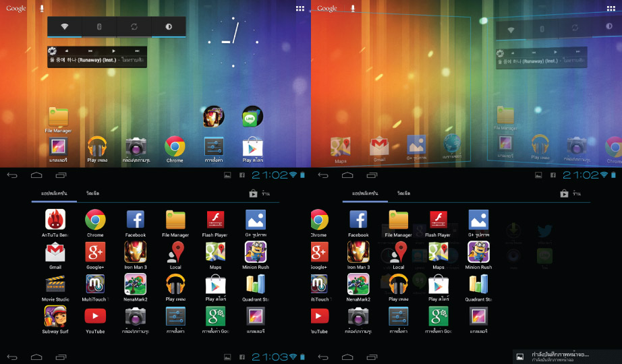Open LINE folder on left home screen
The image size is (622, 364).
coord(252,116)
